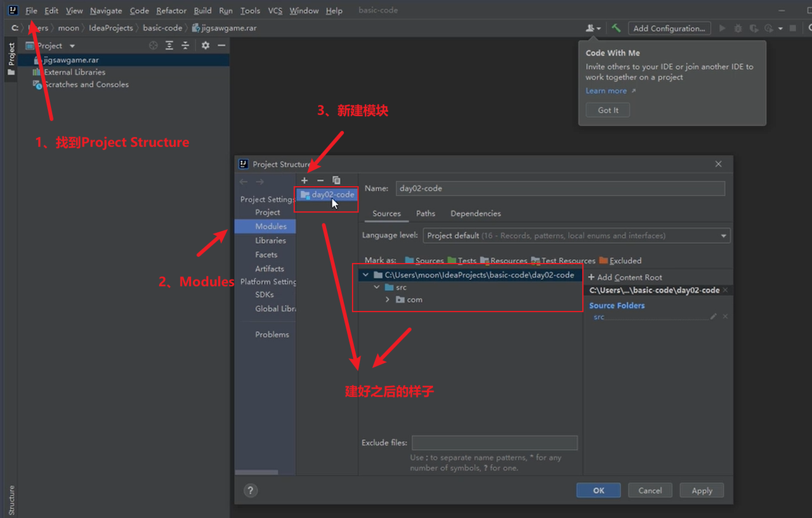
Task: Open Project panel settings gear
Action: click(x=205, y=46)
